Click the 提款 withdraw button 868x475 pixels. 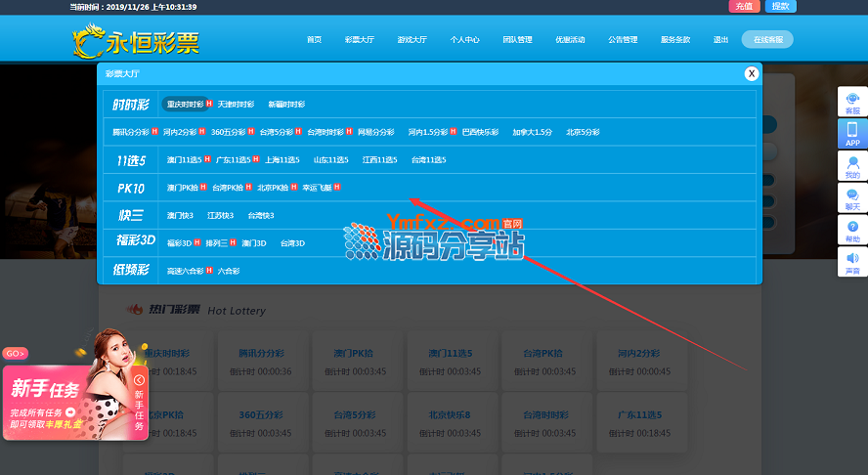coord(780,6)
